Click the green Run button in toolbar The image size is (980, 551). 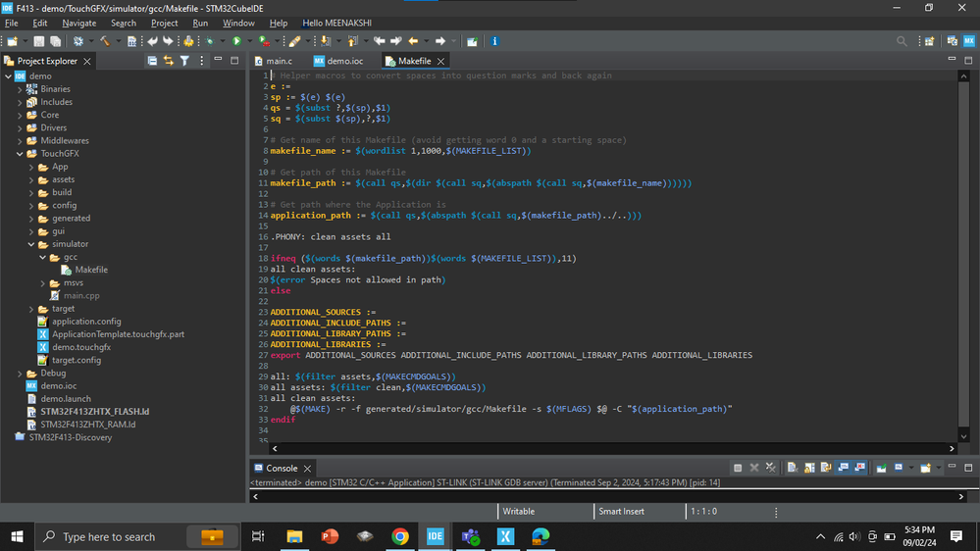[x=236, y=41]
